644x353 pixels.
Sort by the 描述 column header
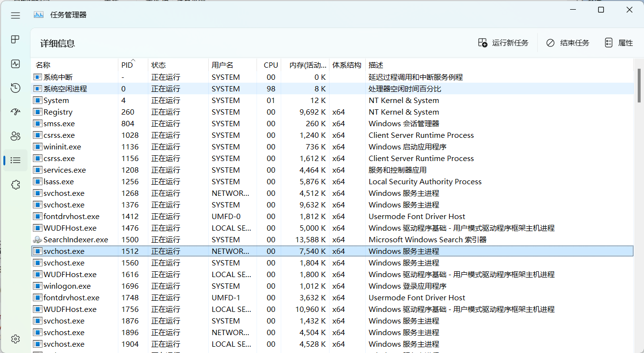click(x=500, y=65)
